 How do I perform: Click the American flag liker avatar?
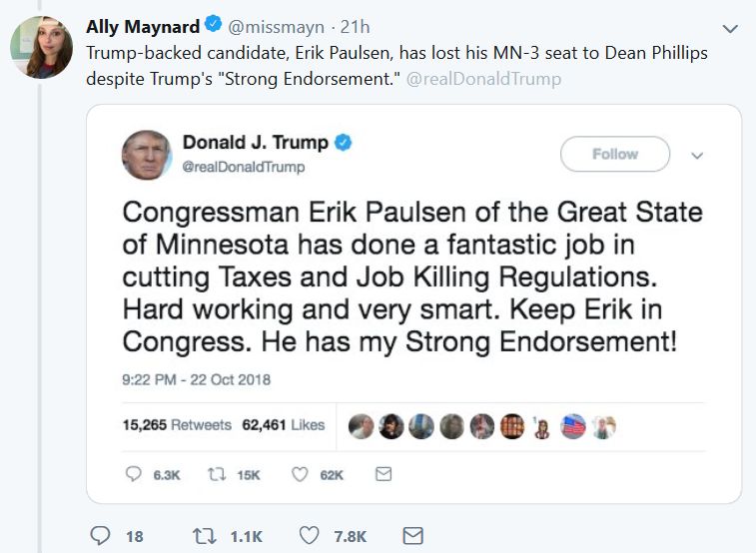click(x=573, y=426)
